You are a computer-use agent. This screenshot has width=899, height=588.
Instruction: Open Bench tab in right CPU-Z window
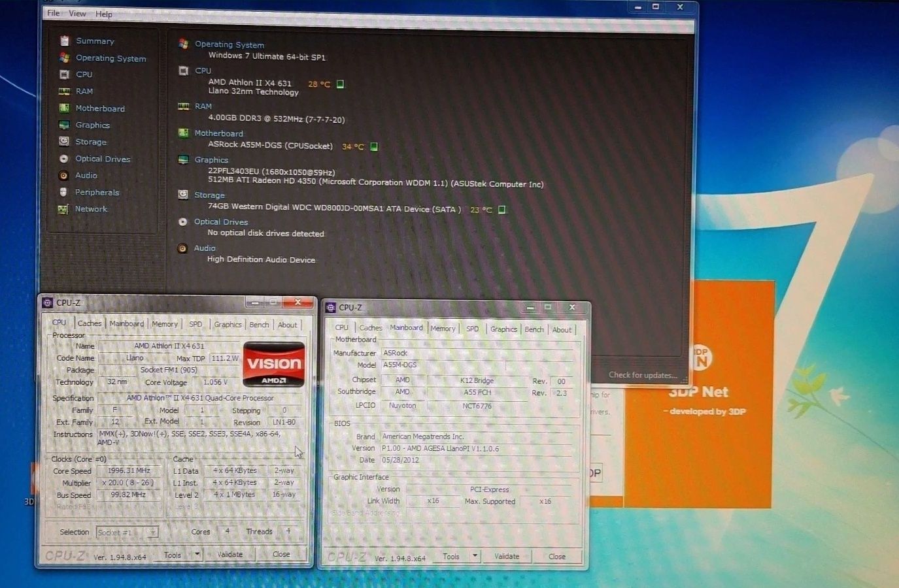point(534,329)
